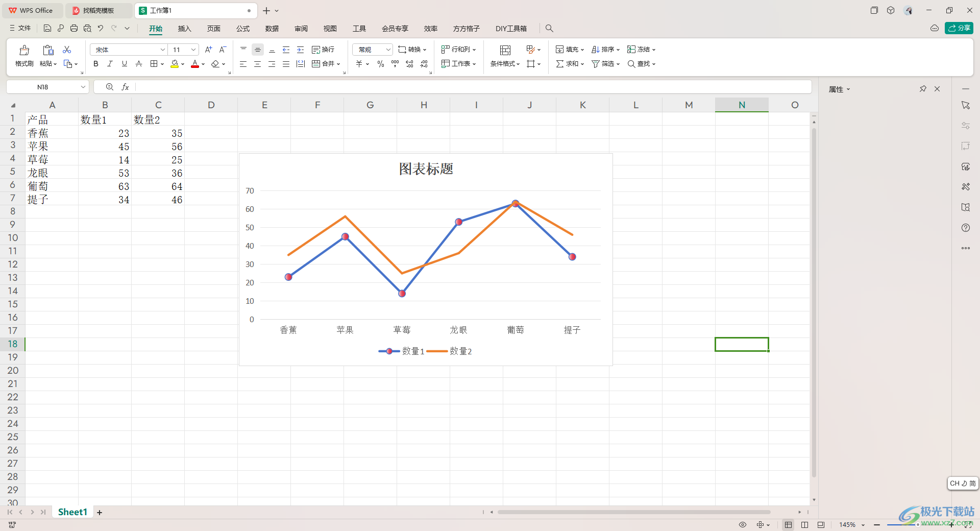This screenshot has height=531, width=980.
Task: Switch to normal view in status bar
Action: 789,525
